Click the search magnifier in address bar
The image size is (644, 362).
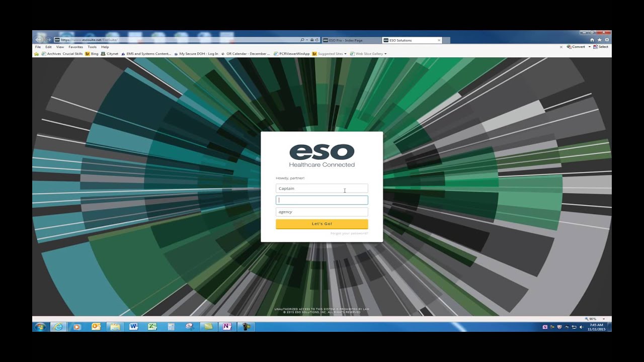pos(302,40)
